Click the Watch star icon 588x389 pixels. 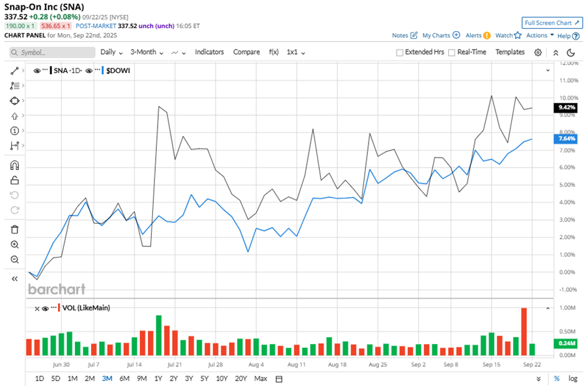point(518,35)
